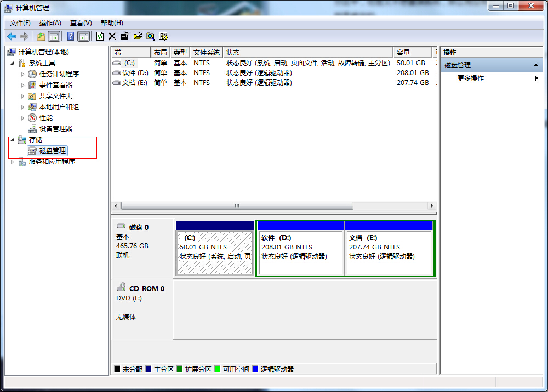Screen dimensions: 548x392
Task: Click the Refresh toolbar icon
Action: tap(100, 36)
